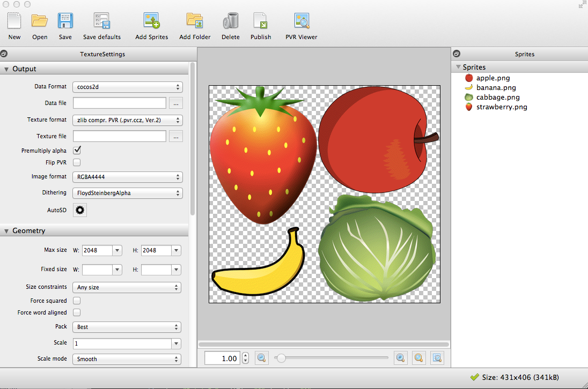Open the Image format RGBA4444 dropdown
The height and width of the screenshot is (389, 588).
tap(127, 177)
